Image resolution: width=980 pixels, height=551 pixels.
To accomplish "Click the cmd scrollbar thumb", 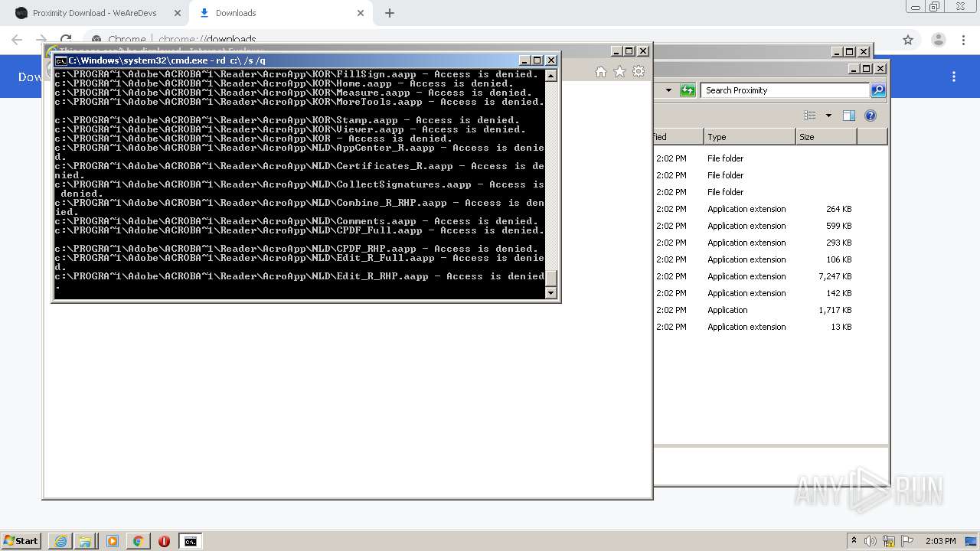I will (x=550, y=279).
